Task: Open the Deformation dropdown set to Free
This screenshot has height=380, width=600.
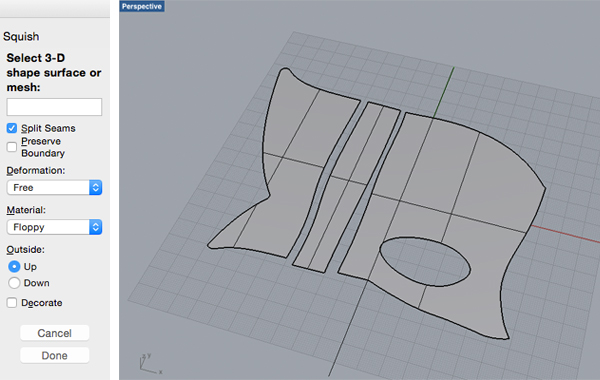Action: (54, 188)
